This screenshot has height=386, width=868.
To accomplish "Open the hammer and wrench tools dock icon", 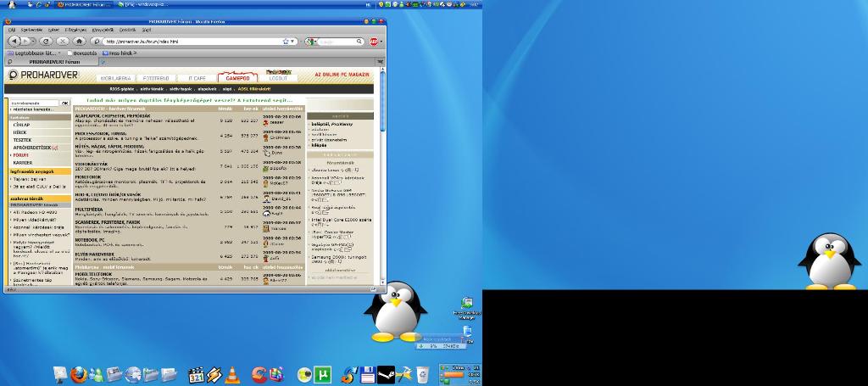I will point(404,375).
